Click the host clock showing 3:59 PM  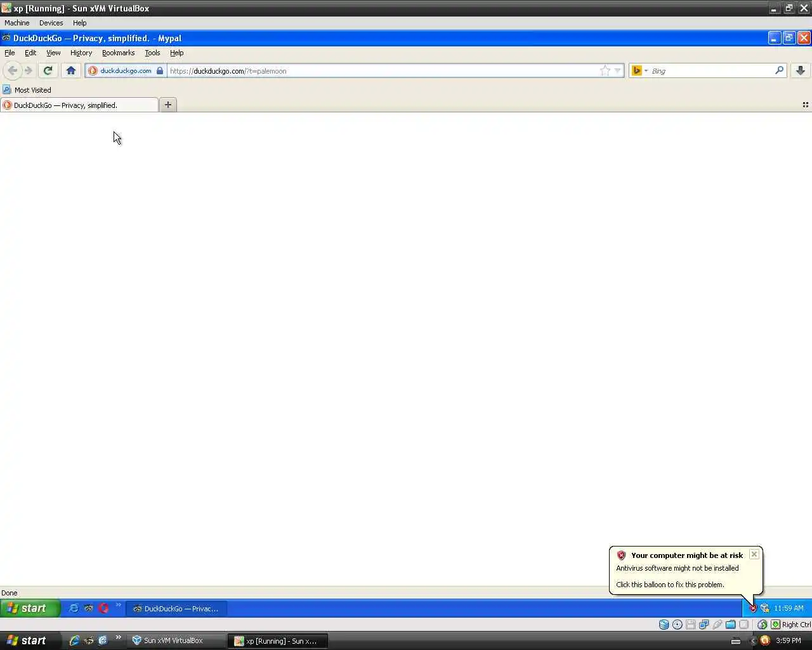point(789,640)
